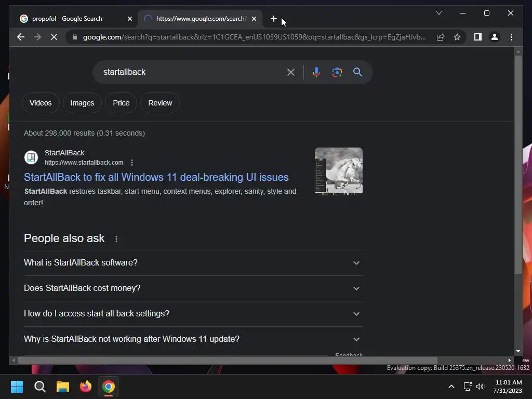Click scrollbar up arrow
The image size is (532, 399).
[x=518, y=51]
